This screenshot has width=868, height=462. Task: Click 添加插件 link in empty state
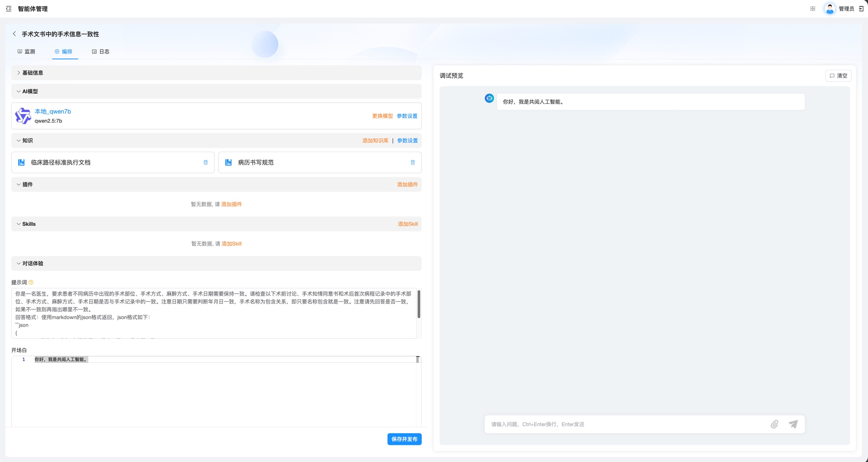[232, 204]
